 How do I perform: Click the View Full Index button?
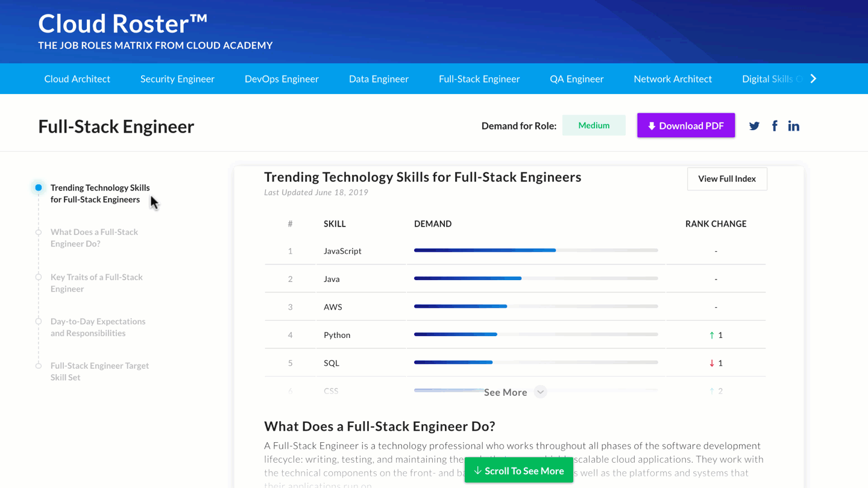(x=727, y=179)
